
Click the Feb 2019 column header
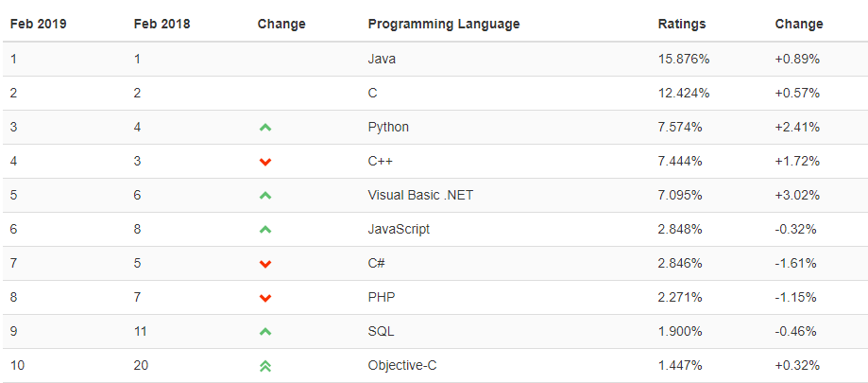coord(38,25)
